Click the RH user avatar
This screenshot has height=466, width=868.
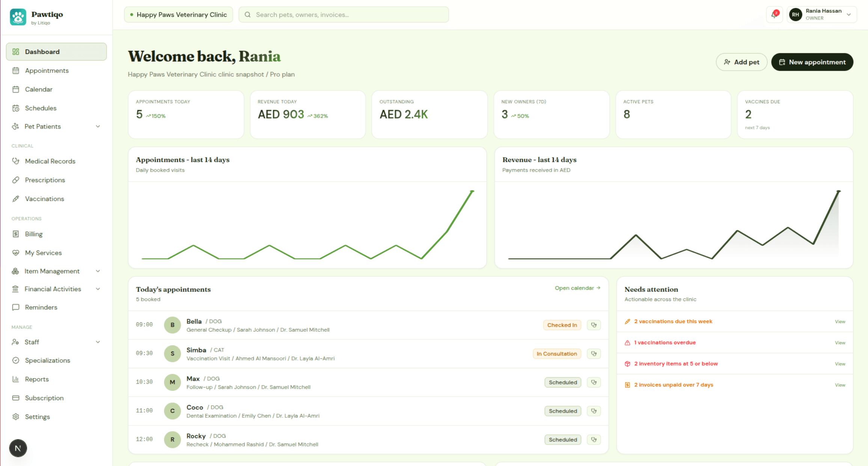[796, 15]
